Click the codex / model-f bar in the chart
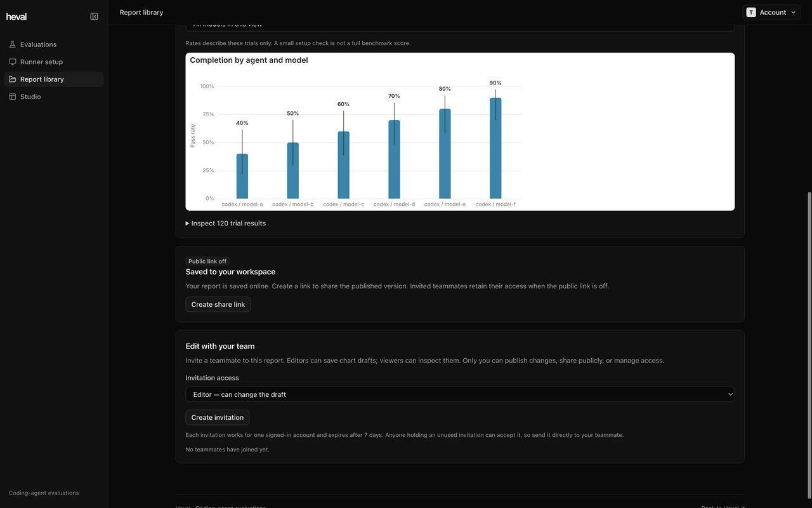The image size is (812, 508). point(495,148)
